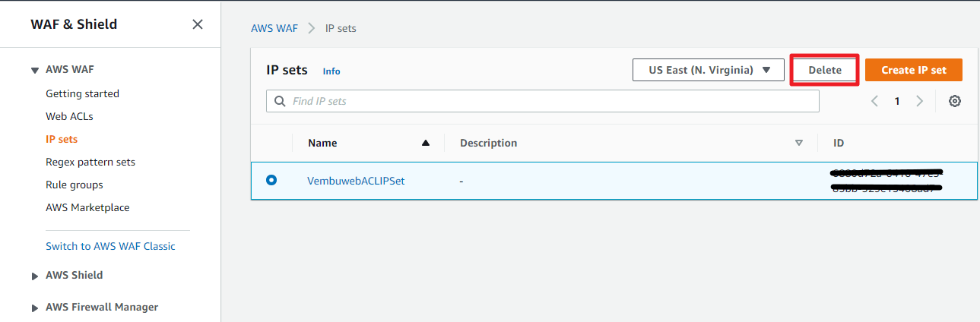Go to next page arrow
980x322 pixels.
click(x=919, y=101)
